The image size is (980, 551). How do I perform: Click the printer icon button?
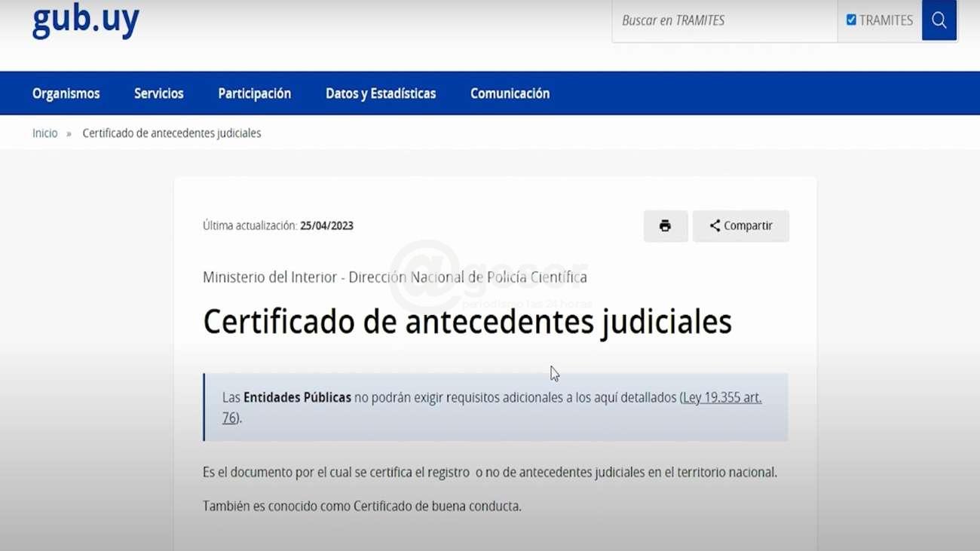665,226
